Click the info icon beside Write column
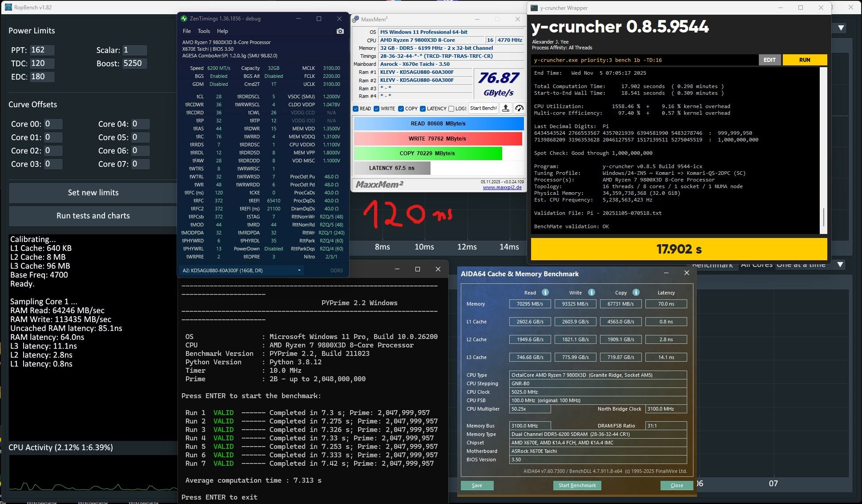Viewport: 862px width, 504px height. point(591,292)
